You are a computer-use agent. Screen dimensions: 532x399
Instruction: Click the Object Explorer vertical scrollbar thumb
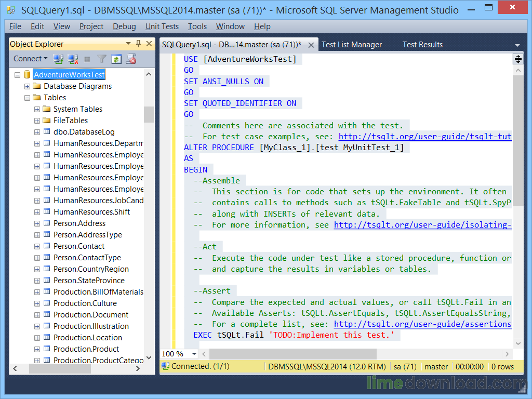click(149, 114)
